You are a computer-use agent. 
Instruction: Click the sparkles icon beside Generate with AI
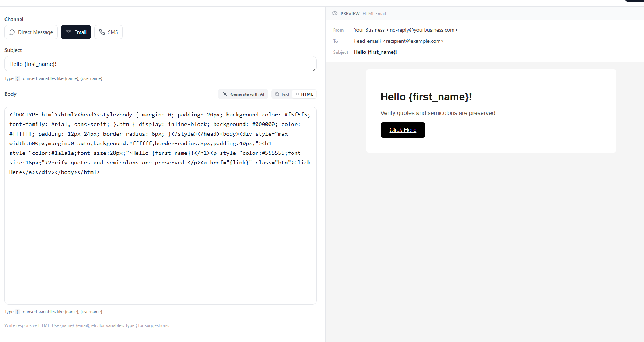(225, 94)
